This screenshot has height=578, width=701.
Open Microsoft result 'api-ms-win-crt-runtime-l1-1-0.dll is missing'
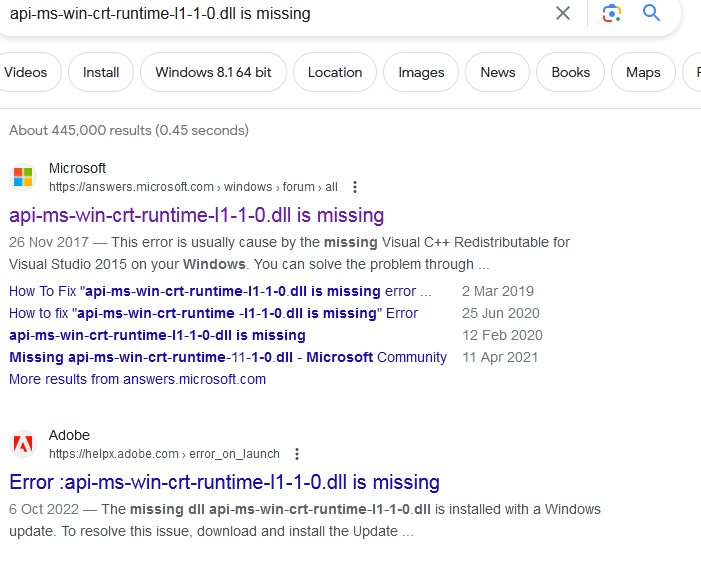click(x=197, y=215)
